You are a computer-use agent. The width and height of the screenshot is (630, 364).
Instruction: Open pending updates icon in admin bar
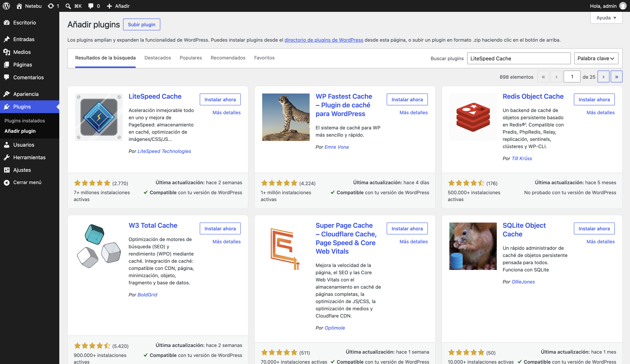coord(51,6)
